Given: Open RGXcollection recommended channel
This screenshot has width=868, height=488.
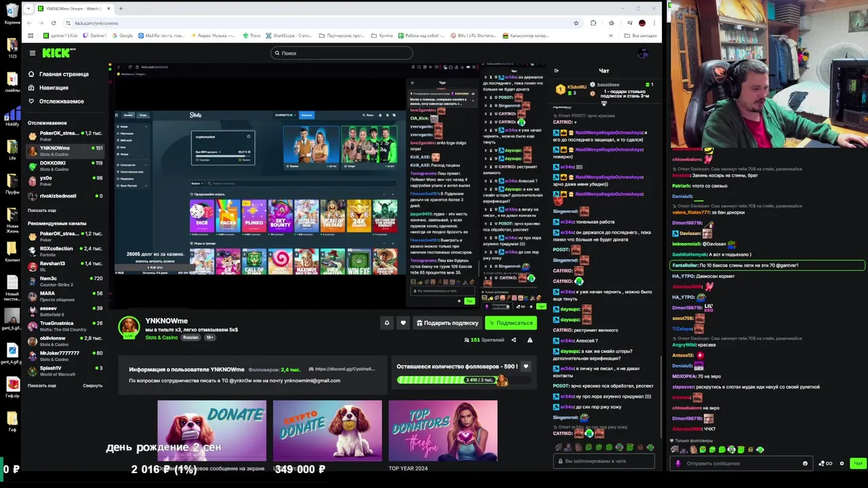Looking at the screenshot, I should pos(65,251).
